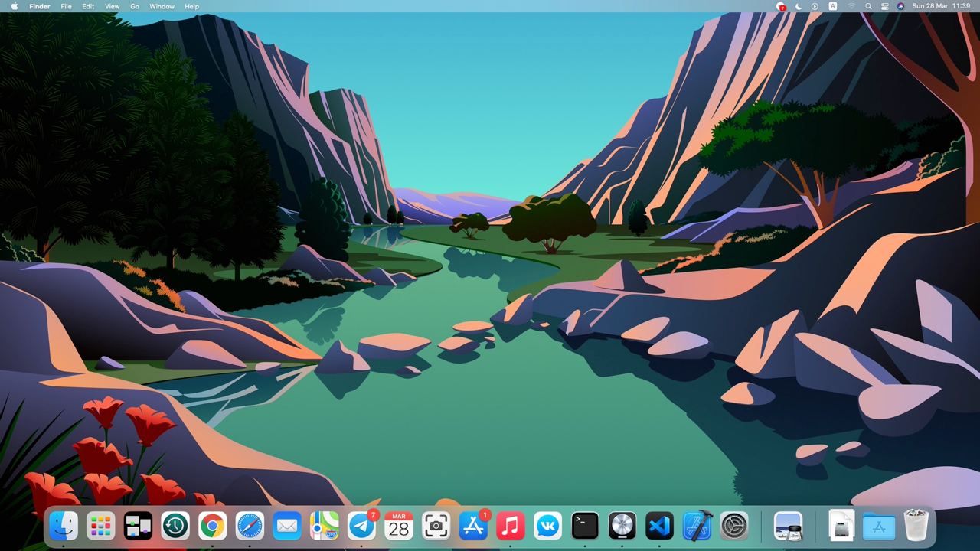Open the Window menu
The height and width of the screenshot is (551, 980).
[x=162, y=6]
